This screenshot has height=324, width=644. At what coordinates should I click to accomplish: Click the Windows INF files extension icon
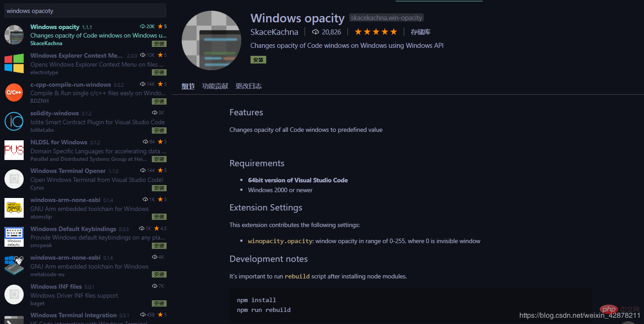(14, 295)
